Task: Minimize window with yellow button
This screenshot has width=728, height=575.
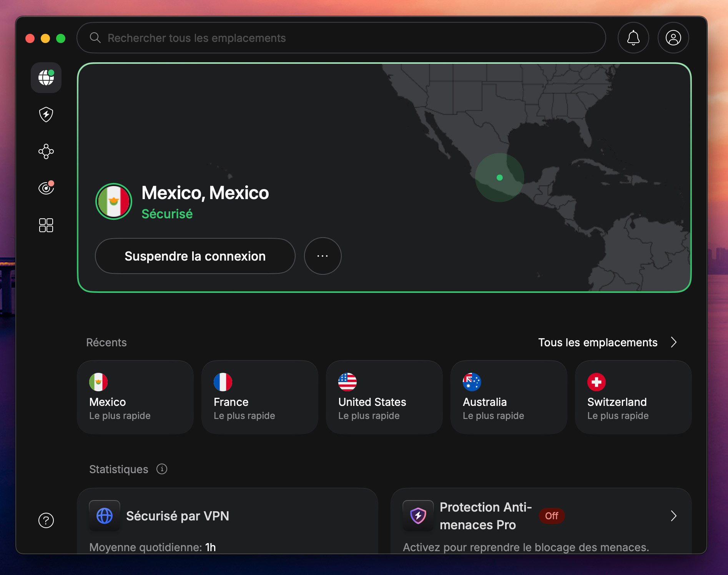Action: [45, 38]
